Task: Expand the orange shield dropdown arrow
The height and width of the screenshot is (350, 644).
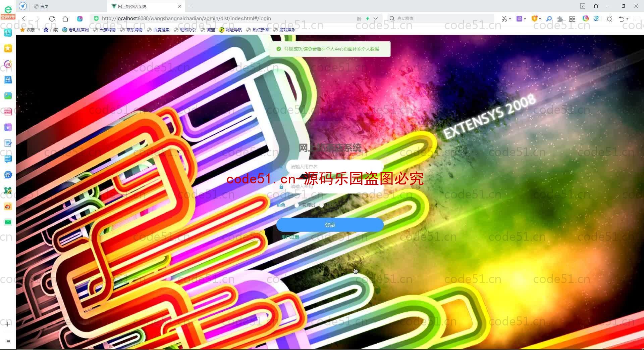Action: pyautogui.click(x=540, y=19)
